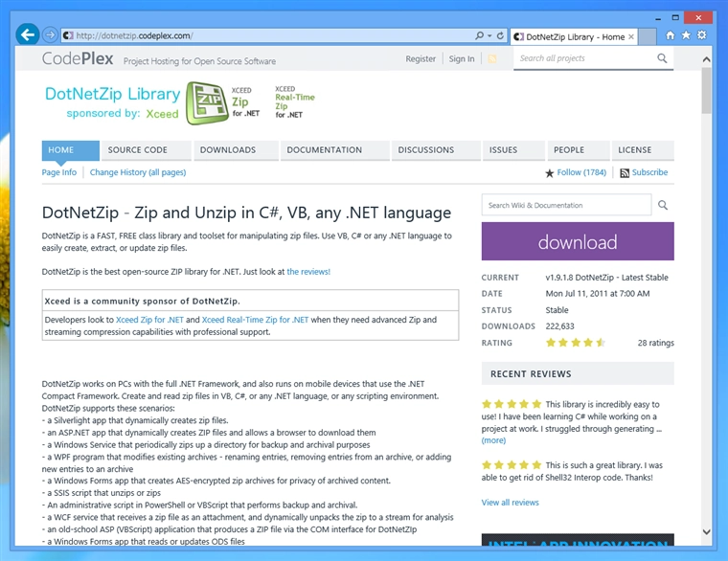Open the SOURCE CODE tab

coord(147,150)
